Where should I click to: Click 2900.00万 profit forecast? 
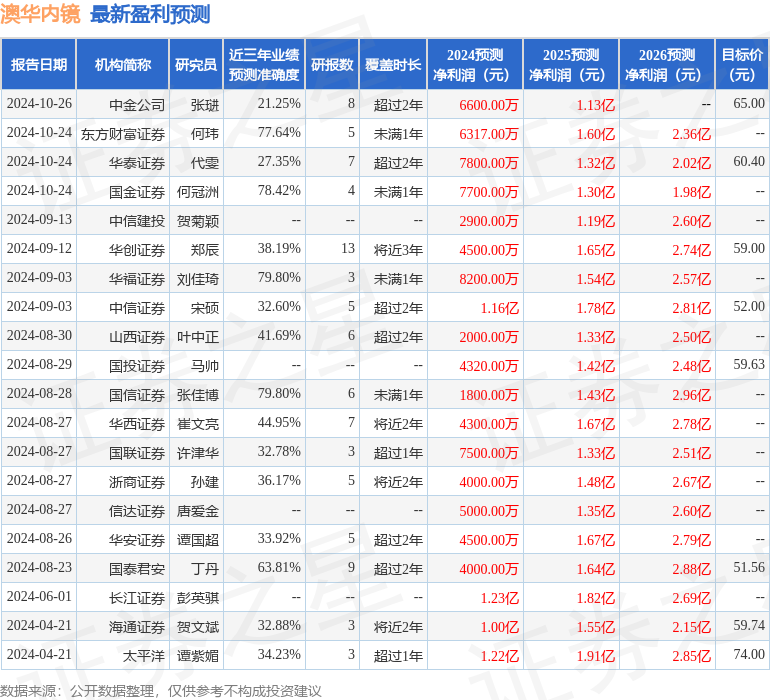[489, 221]
